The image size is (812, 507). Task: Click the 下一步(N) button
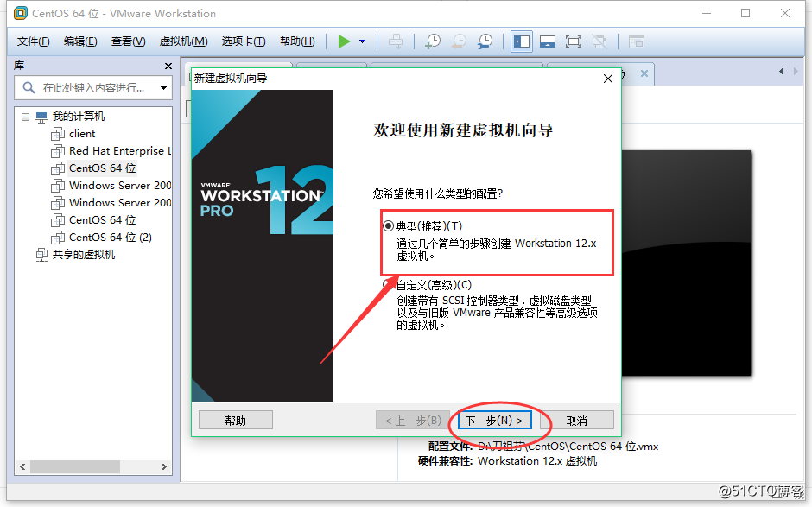[495, 421]
